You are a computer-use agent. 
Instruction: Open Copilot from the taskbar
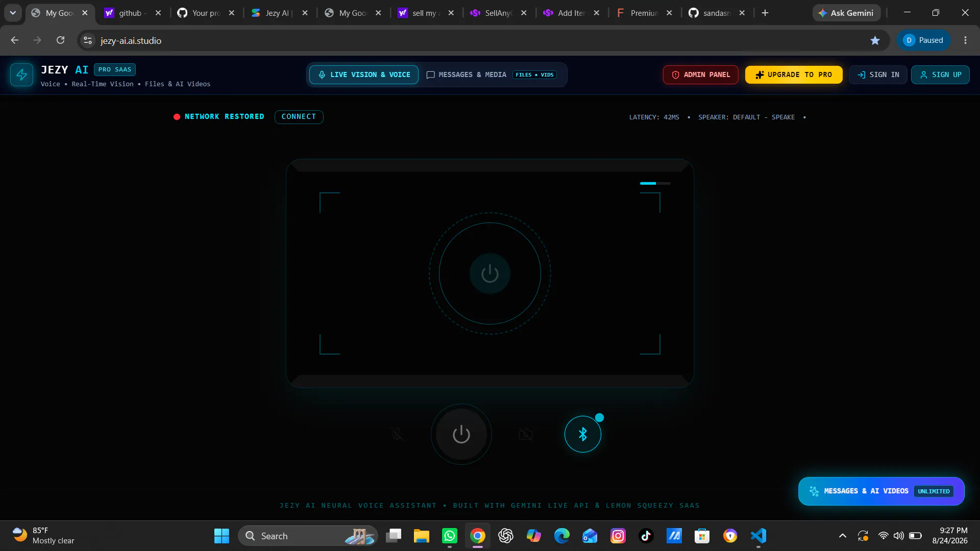534,536
